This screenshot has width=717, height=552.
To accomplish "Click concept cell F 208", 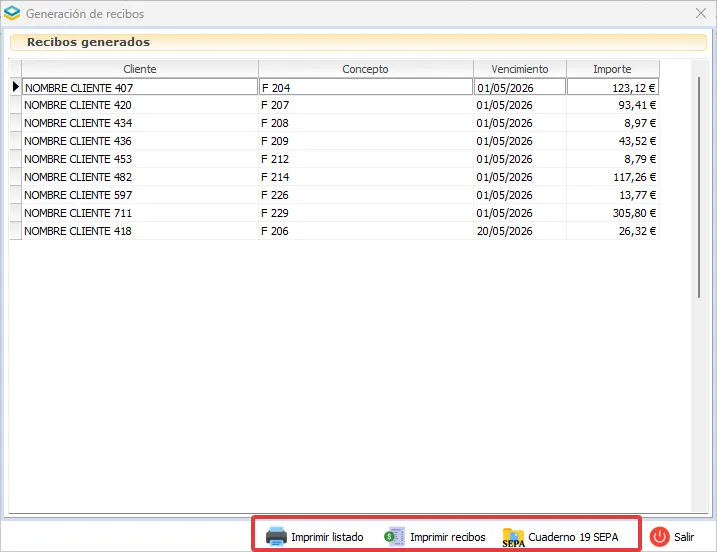I will point(366,123).
